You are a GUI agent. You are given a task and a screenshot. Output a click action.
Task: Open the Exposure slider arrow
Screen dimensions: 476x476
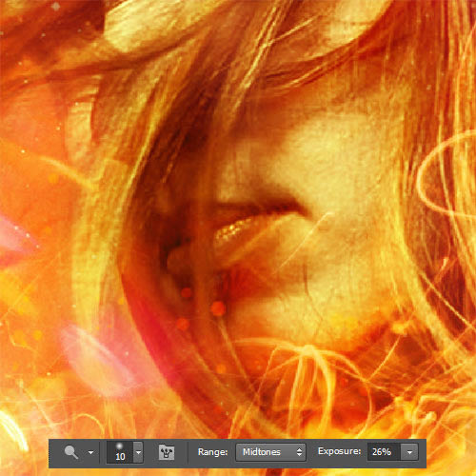409,452
